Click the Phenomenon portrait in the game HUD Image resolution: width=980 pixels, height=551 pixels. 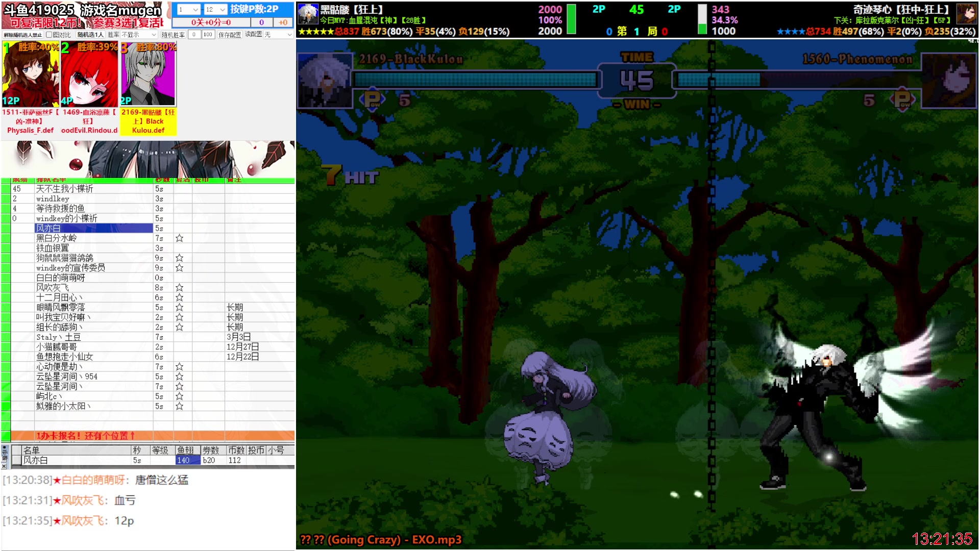coord(949,80)
